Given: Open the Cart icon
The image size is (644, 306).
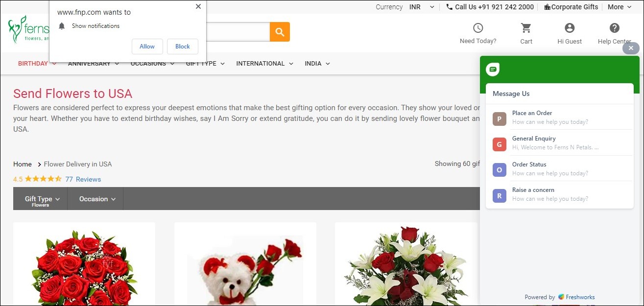Looking at the screenshot, I should 526,28.
